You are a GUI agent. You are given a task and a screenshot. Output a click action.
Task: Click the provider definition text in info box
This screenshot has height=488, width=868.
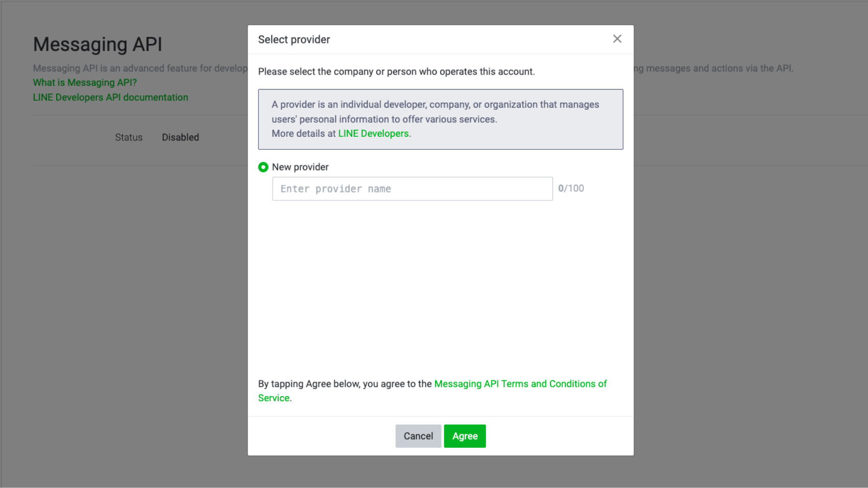click(x=435, y=111)
